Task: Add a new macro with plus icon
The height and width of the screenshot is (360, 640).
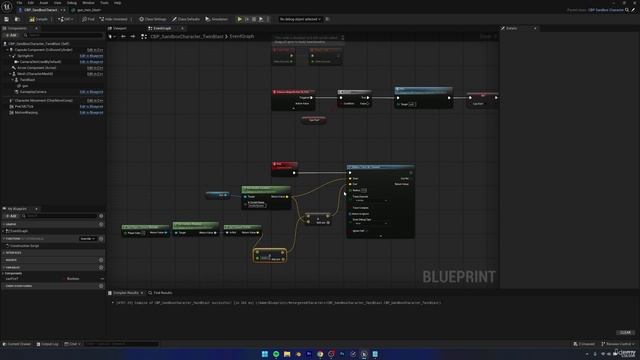Action: pyautogui.click(x=101, y=260)
